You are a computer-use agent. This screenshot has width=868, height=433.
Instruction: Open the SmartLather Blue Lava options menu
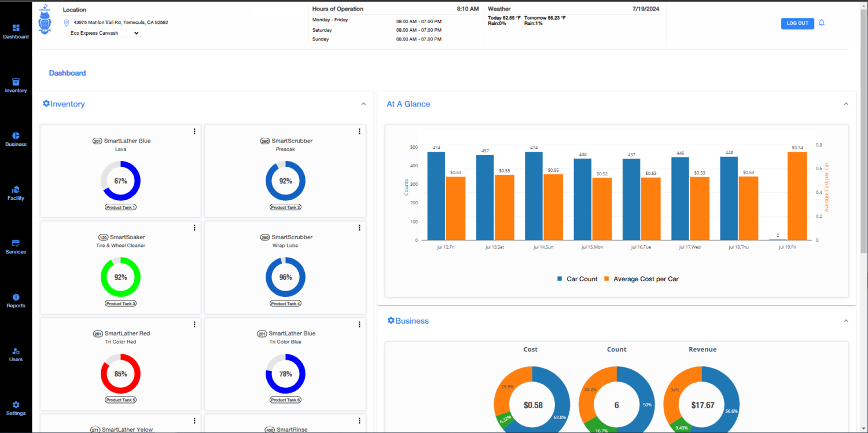194,131
